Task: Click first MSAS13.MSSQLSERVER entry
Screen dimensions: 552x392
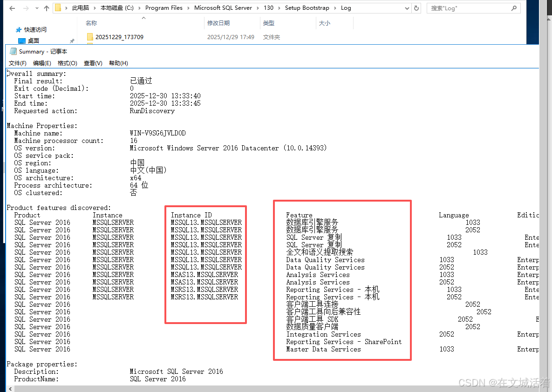Action: (x=204, y=275)
